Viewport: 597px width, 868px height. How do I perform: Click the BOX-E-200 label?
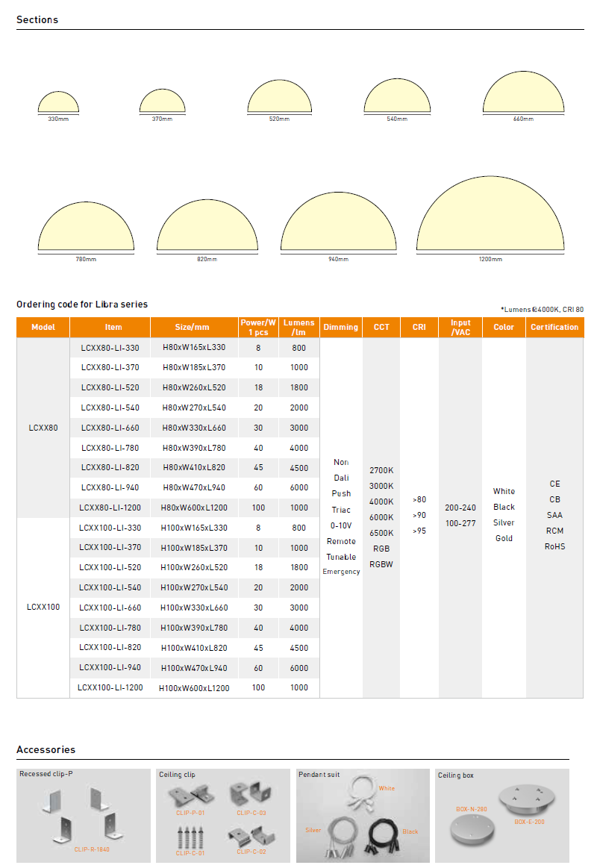pos(530,822)
